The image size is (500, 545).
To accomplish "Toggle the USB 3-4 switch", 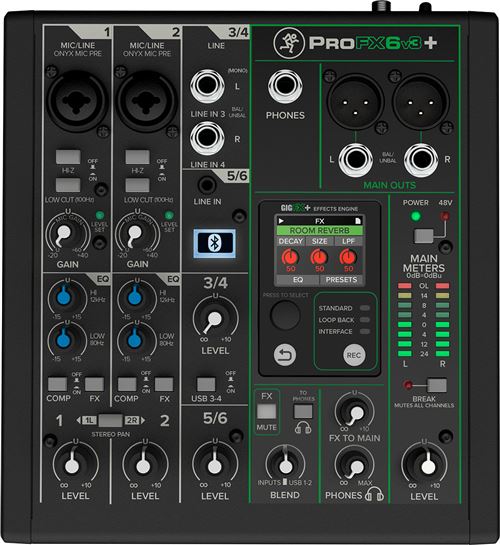I will (206, 384).
